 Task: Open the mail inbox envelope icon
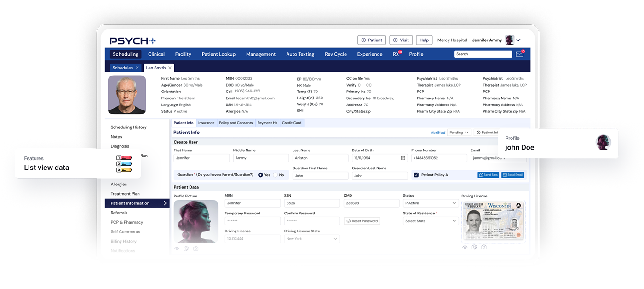[519, 54]
